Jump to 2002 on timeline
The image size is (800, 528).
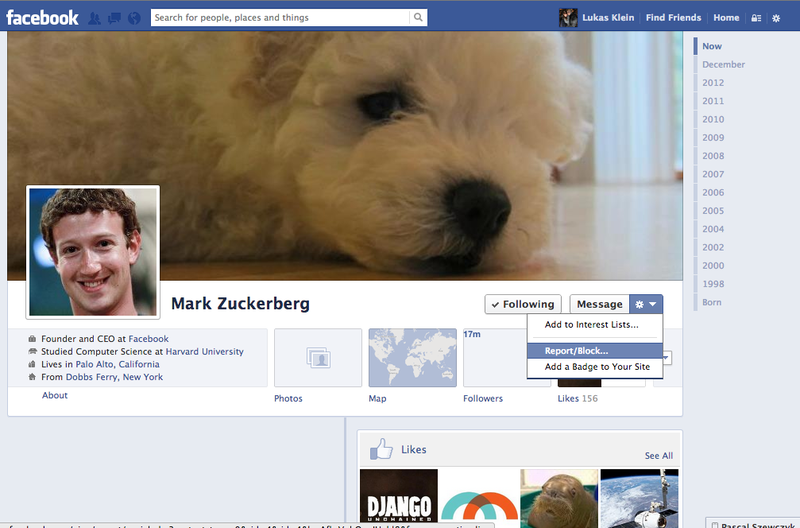[713, 247]
